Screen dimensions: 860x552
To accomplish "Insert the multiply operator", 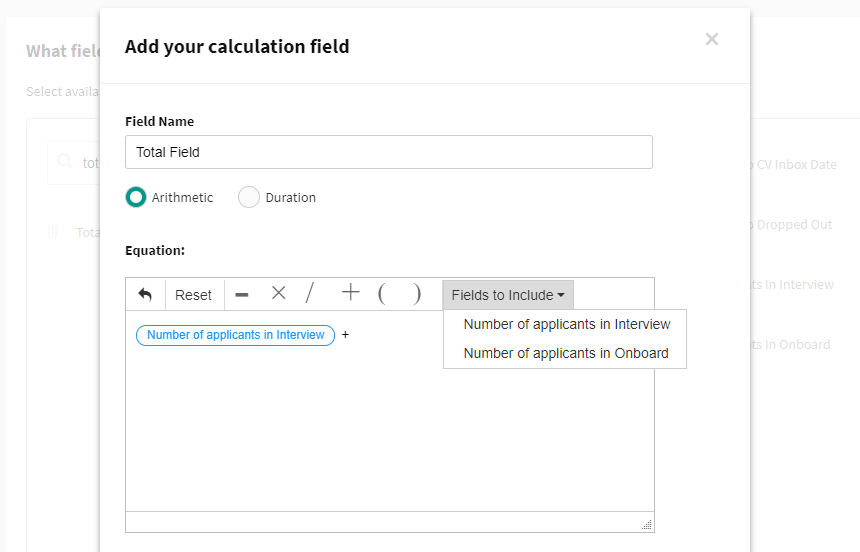I will [279, 293].
